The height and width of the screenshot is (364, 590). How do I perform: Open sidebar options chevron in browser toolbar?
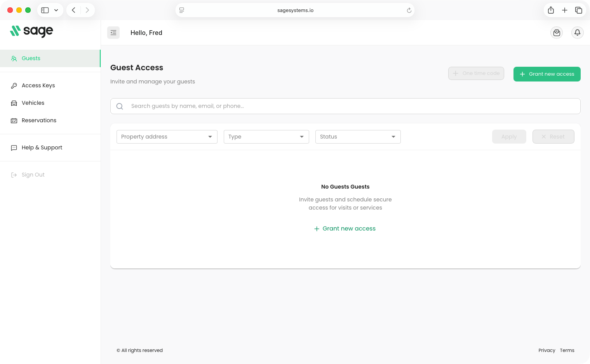click(x=56, y=10)
